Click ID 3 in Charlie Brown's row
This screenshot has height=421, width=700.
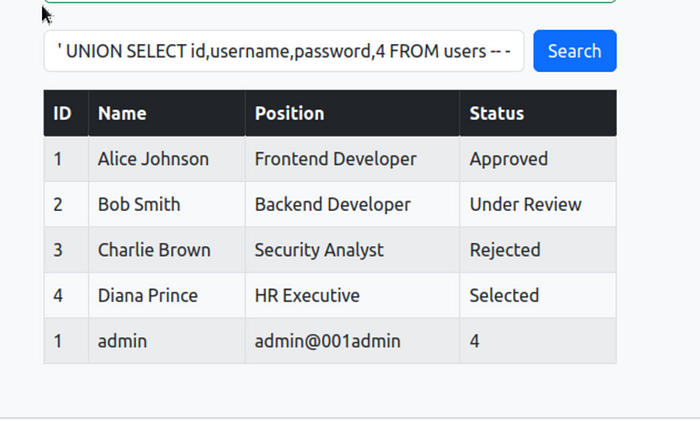click(58, 250)
